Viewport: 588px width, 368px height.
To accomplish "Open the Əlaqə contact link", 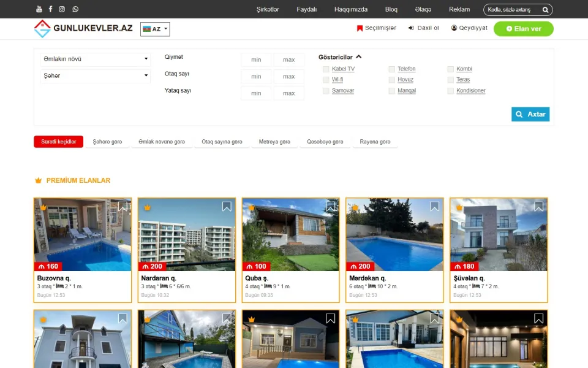I will pyautogui.click(x=423, y=9).
